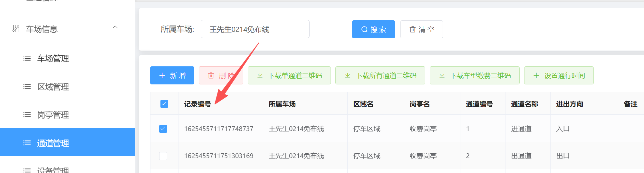Click the trash icon in 删除 button
The width and height of the screenshot is (644, 173).
(211, 75)
